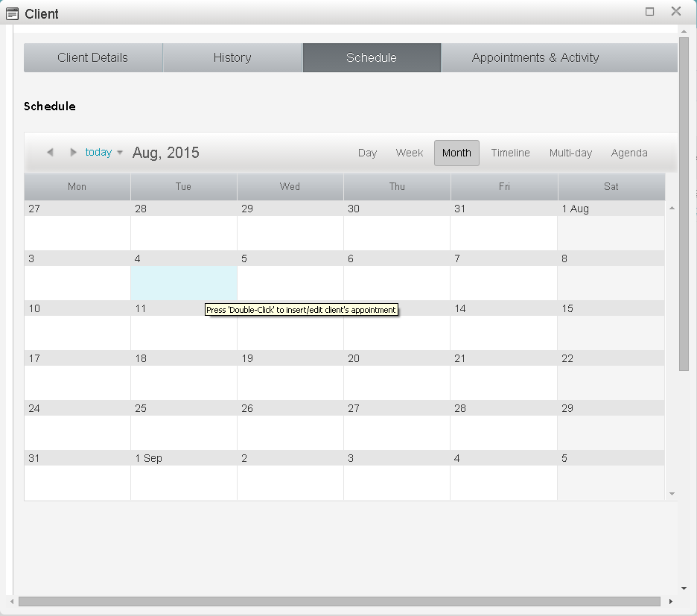The image size is (697, 616).
Task: Go to previous month using left arrow
Action: 50,152
